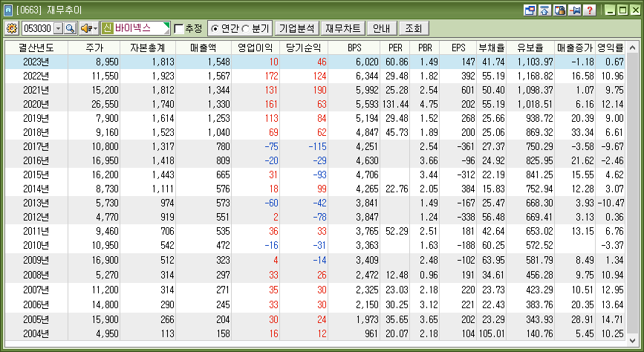This screenshot has width=644, height=352.
Task: Select the 분기 radio button
Action: pyautogui.click(x=245, y=29)
